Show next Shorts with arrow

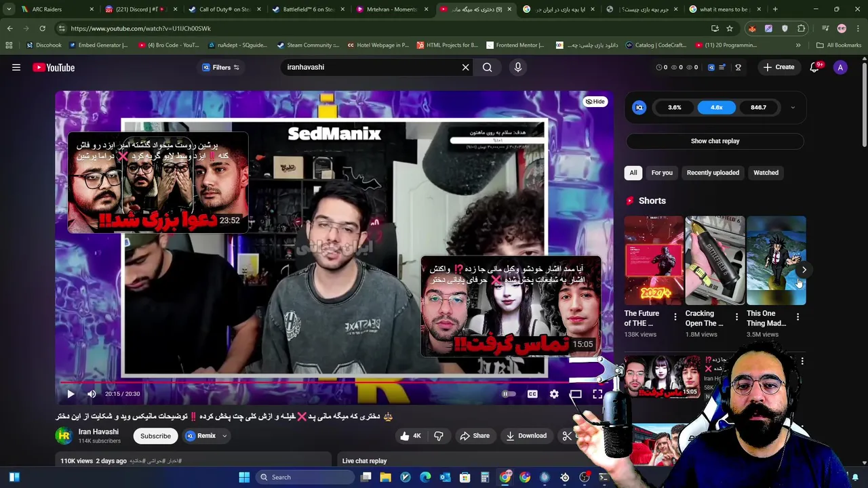(804, 270)
